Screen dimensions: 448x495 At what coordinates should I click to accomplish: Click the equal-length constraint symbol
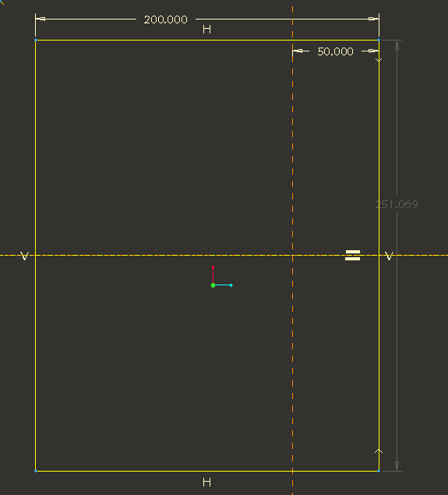pyautogui.click(x=352, y=256)
